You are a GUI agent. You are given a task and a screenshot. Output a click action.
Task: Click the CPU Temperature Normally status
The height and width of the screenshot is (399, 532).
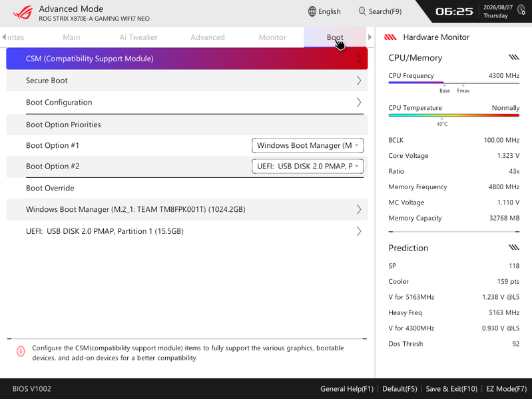point(505,108)
